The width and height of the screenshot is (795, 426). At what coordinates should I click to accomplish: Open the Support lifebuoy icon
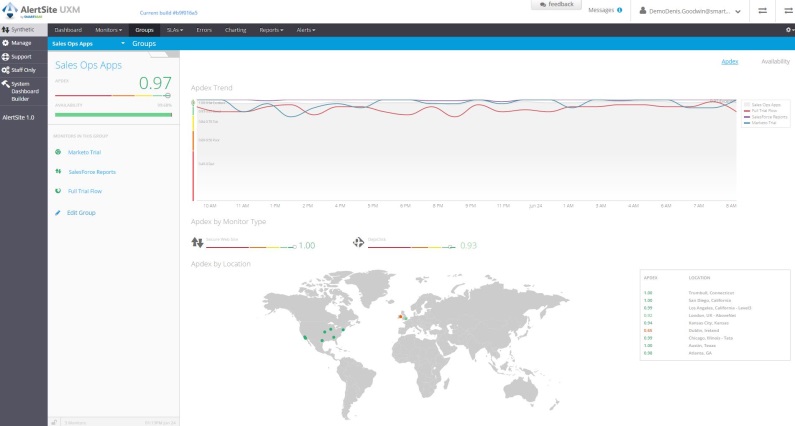pos(5,57)
